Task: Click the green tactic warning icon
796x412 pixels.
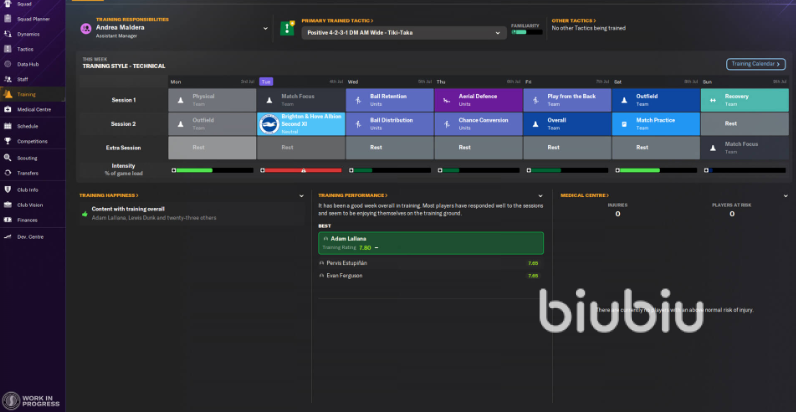Action: click(287, 27)
